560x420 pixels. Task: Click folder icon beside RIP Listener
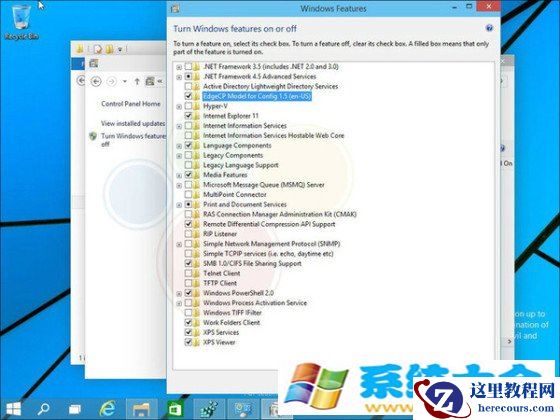pos(196,234)
